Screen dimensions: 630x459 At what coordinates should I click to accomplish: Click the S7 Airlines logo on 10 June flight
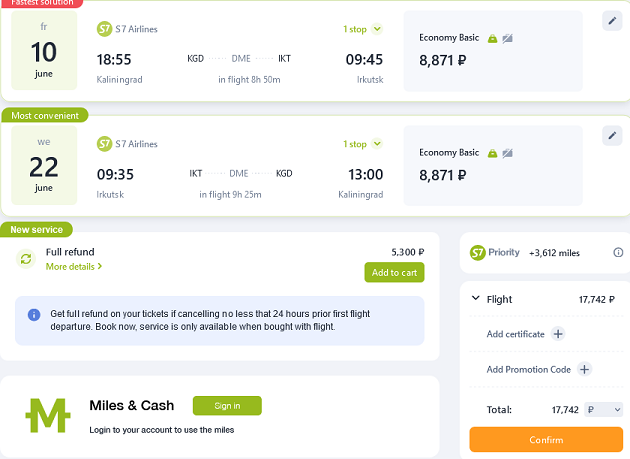tap(104, 29)
